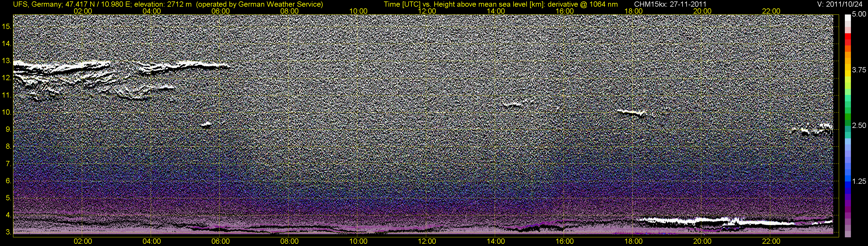The width and height of the screenshot is (868, 246).
Task: Click the 20:00 label on the bottom time axis
Action: coord(702,241)
